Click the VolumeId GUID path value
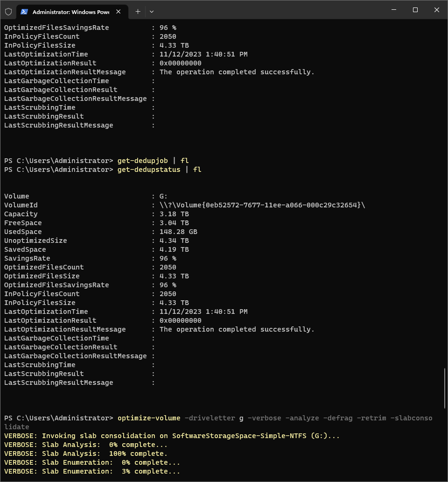The height and width of the screenshot is (482, 448). [x=262, y=205]
